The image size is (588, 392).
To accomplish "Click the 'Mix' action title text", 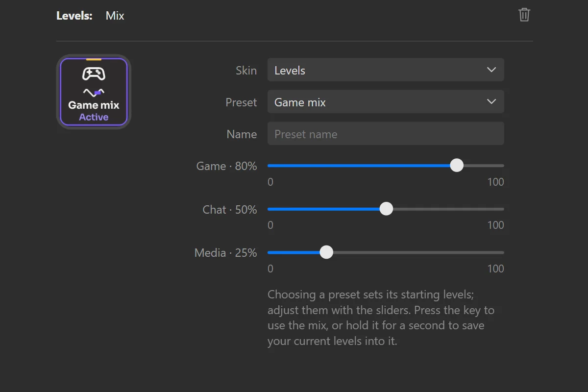I will 115,16.
